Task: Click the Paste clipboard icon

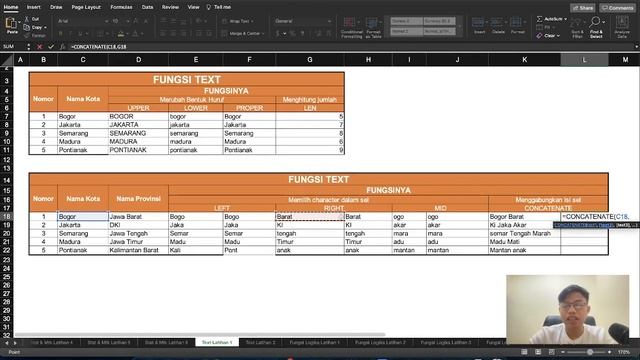Action: click(x=11, y=24)
